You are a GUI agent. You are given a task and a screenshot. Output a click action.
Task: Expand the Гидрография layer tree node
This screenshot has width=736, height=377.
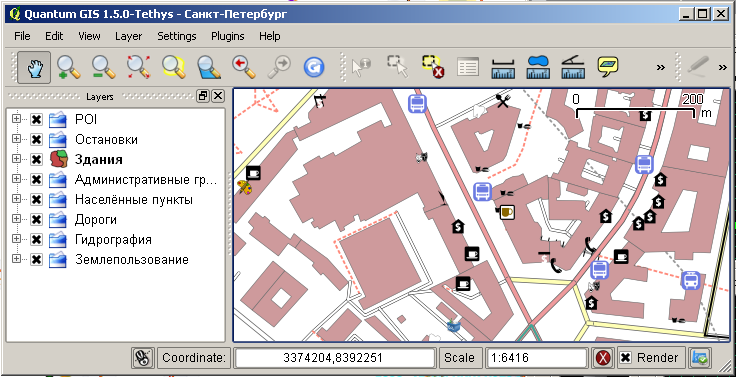coord(16,239)
